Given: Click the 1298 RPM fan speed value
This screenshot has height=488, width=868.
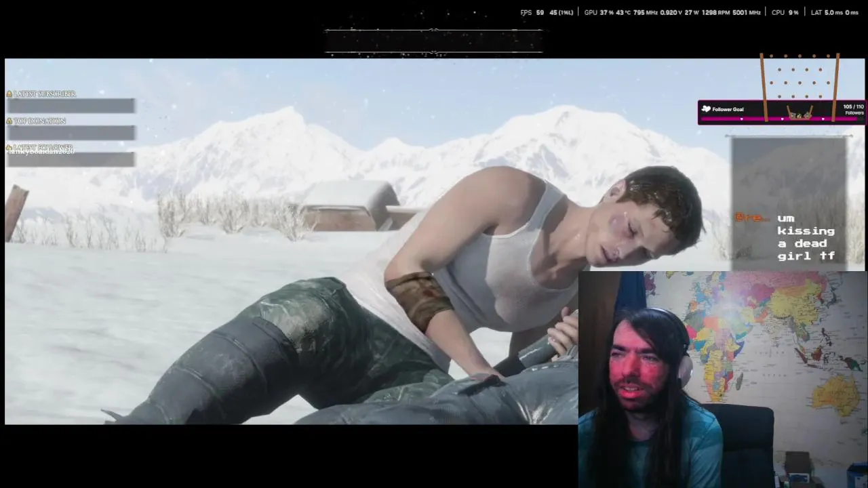Looking at the screenshot, I should [716, 12].
